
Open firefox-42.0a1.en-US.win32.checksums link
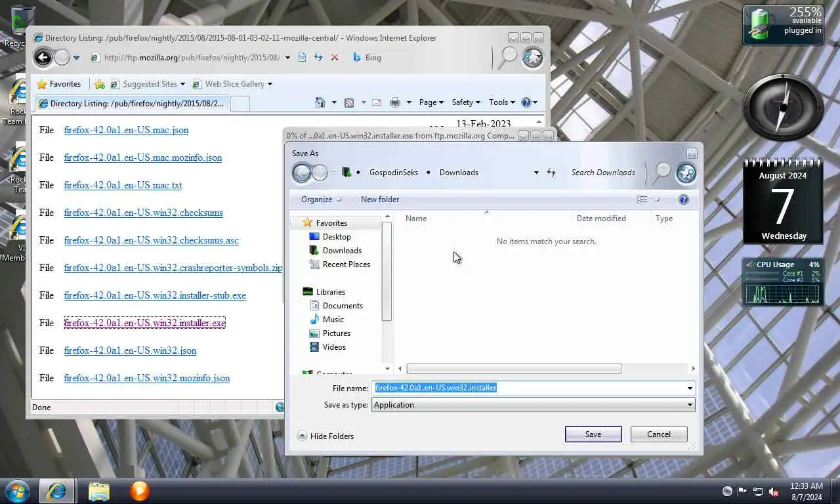[x=144, y=213]
